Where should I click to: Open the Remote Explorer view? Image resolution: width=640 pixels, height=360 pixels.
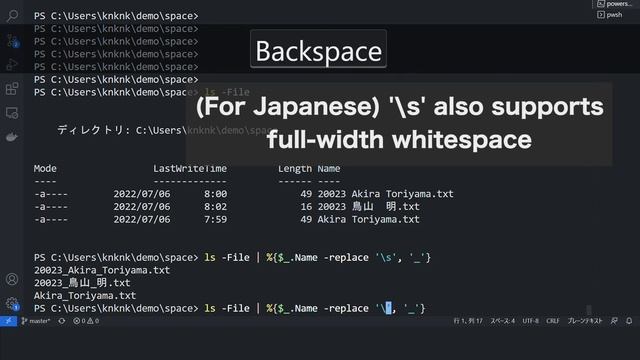click(12, 113)
